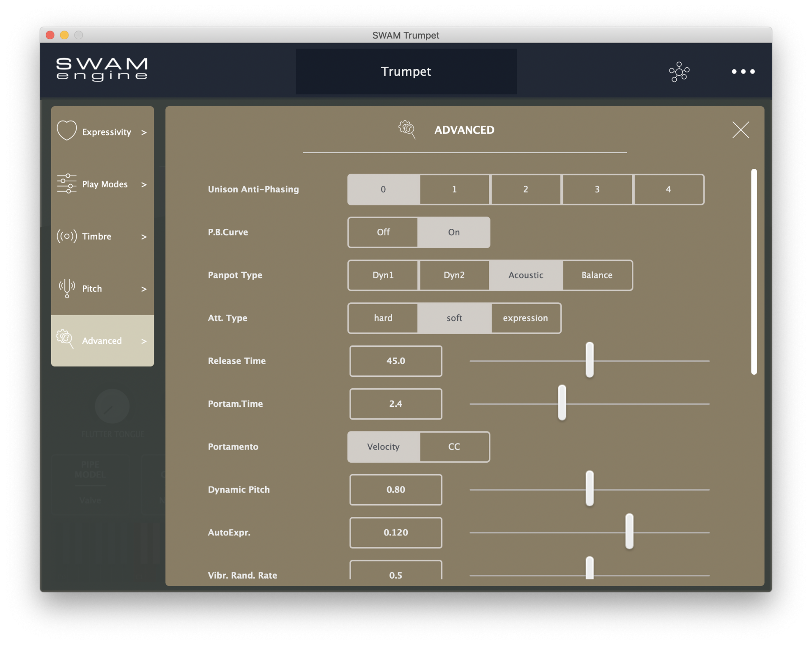812x645 pixels.
Task: Click the Vibr. Rand. Rate slider handle
Action: [x=590, y=568]
